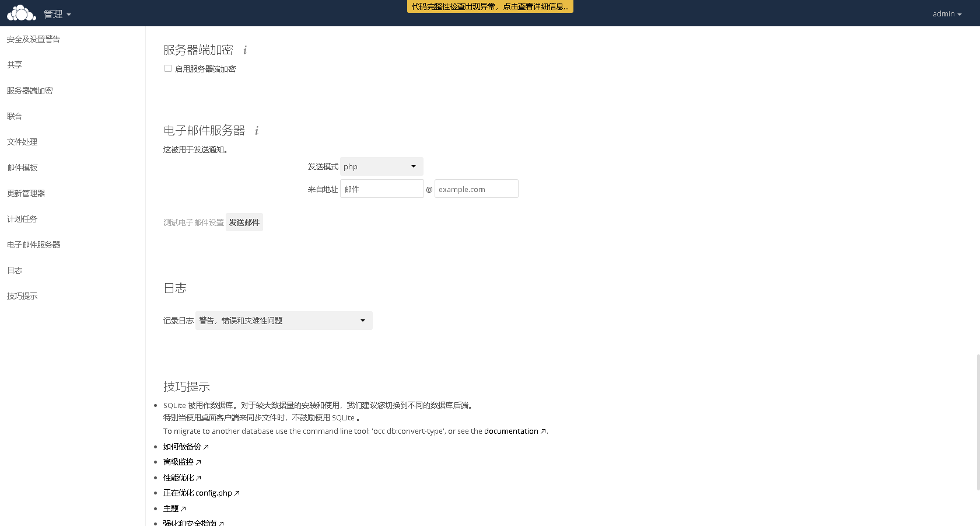Click info icon next to 服务器端加密 heading

point(245,50)
